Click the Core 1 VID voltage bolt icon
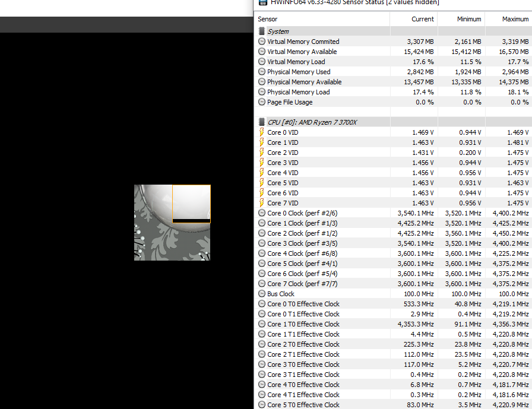Viewport: 532px width, 409px height. click(262, 142)
